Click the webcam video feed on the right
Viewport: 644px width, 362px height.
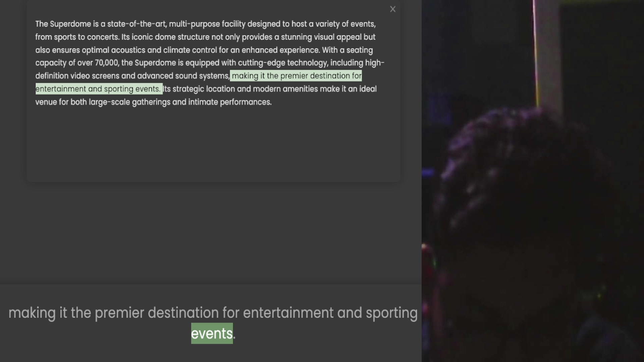coord(533,181)
